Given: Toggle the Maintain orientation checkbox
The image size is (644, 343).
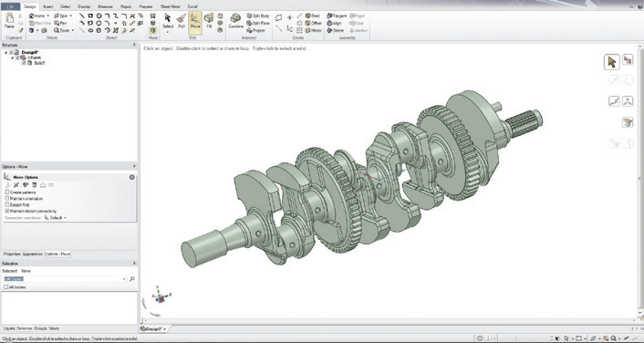Looking at the screenshot, I should pyautogui.click(x=7, y=198).
